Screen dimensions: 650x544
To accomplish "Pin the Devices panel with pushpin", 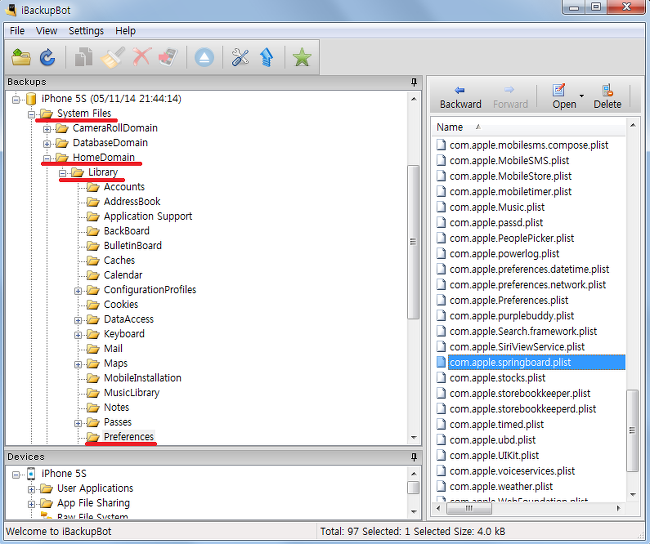I will (414, 457).
